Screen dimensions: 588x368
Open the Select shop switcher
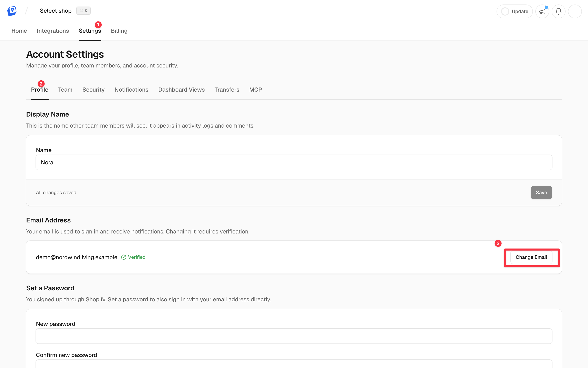(x=56, y=11)
